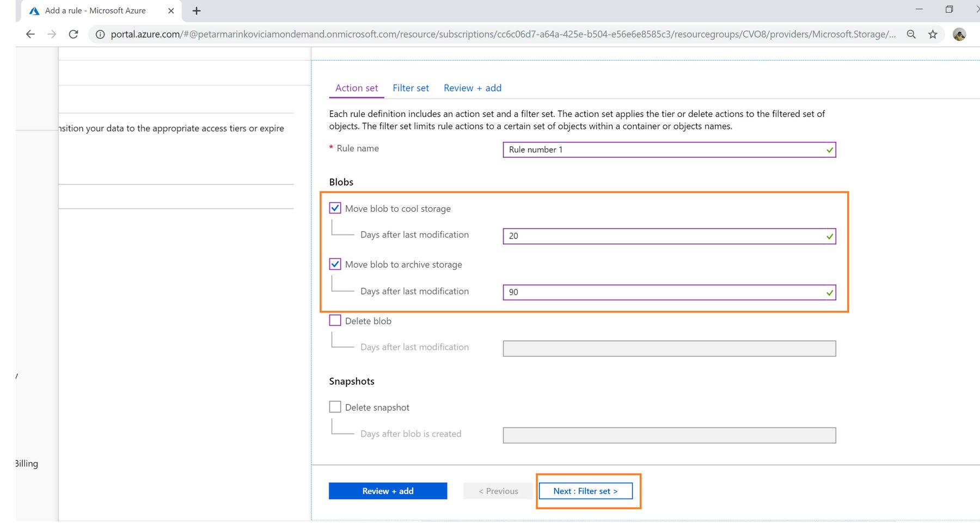This screenshot has height=523, width=980.
Task: Enable the Delete blob option
Action: (334, 320)
